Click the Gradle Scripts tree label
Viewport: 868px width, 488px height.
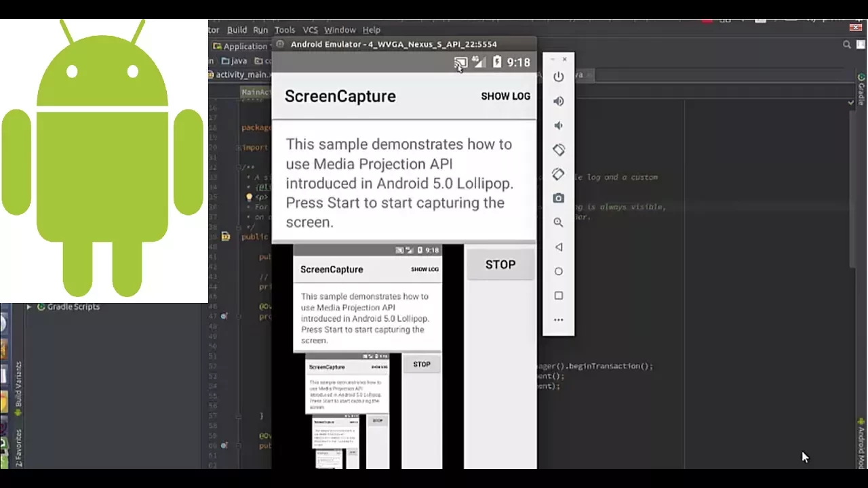73,306
